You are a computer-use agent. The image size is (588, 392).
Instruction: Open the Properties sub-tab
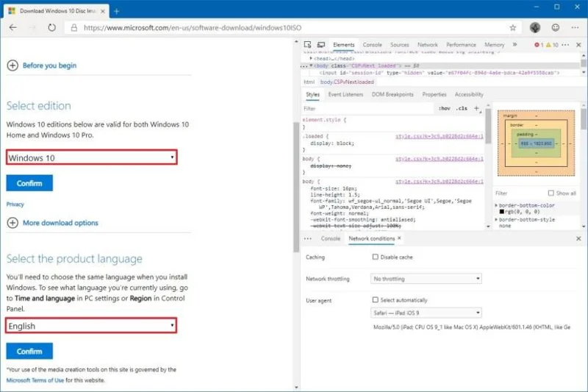coord(434,95)
